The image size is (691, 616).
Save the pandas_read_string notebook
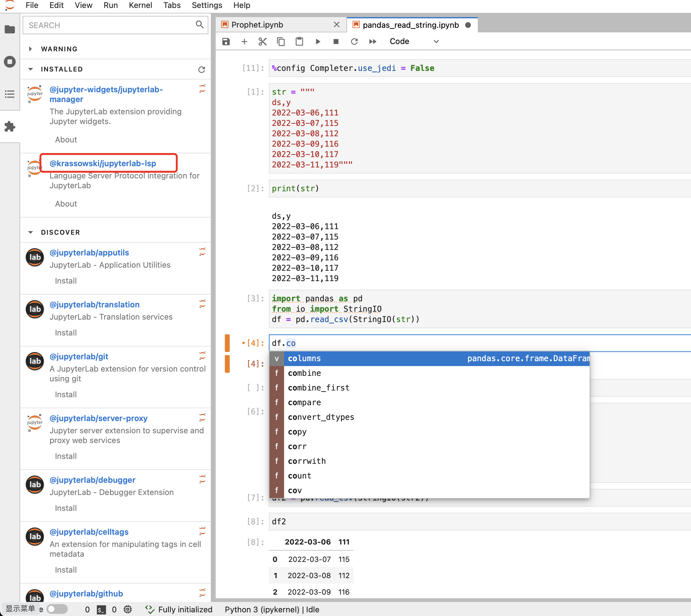pos(226,41)
